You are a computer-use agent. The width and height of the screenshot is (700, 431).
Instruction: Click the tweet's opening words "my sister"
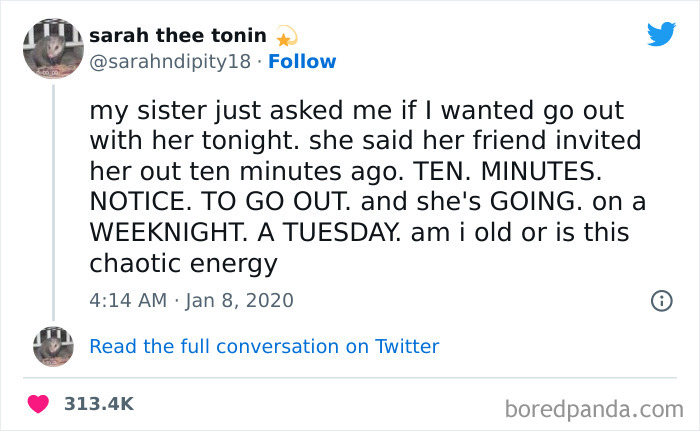(144, 105)
